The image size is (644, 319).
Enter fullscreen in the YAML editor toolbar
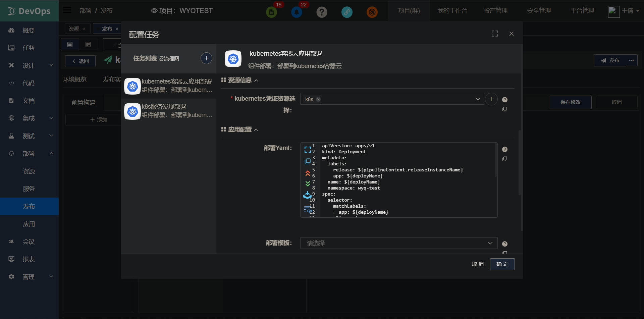tap(308, 149)
